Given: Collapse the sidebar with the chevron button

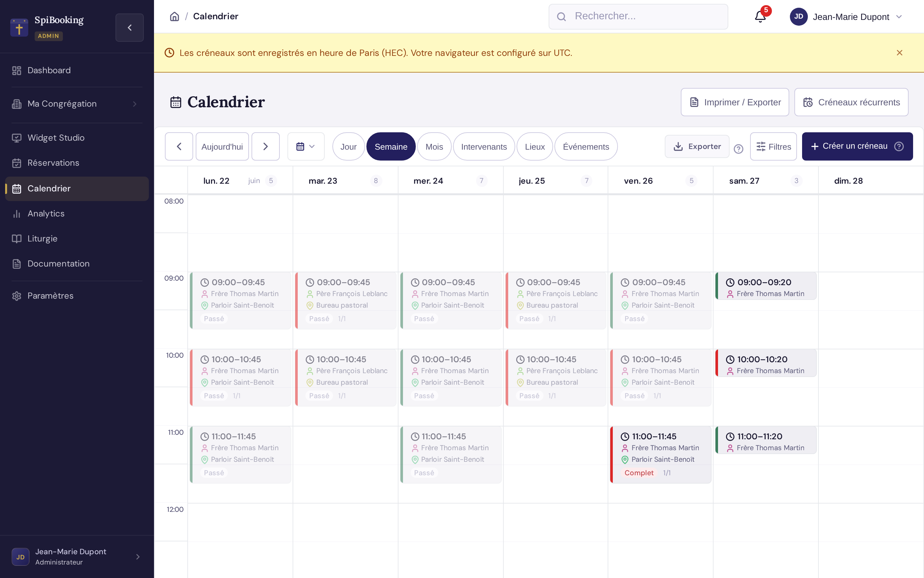Looking at the screenshot, I should tap(129, 28).
